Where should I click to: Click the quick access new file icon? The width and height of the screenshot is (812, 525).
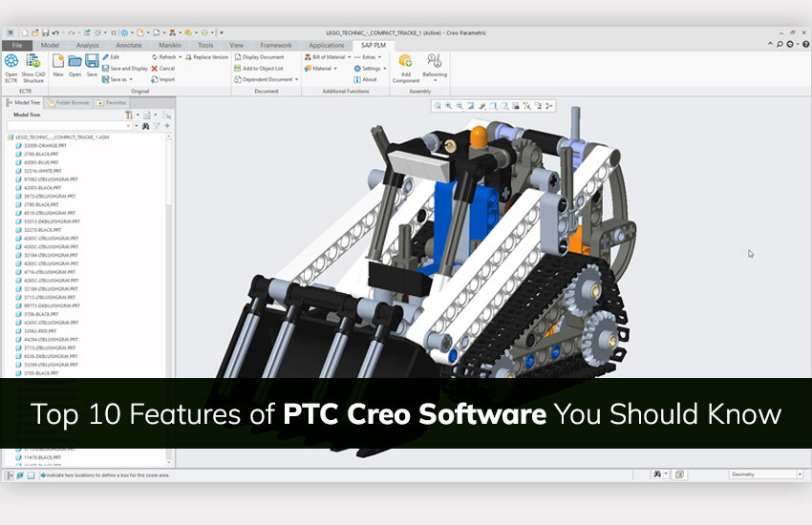(x=25, y=32)
